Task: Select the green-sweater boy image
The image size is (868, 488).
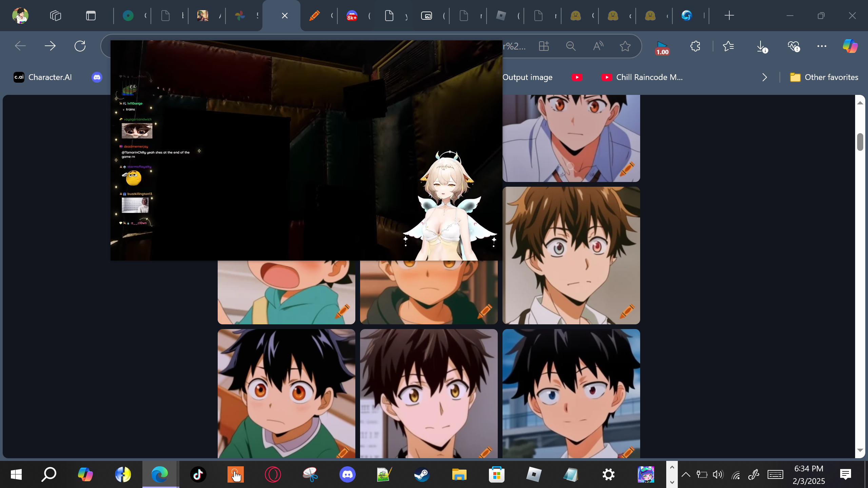Action: (287, 394)
